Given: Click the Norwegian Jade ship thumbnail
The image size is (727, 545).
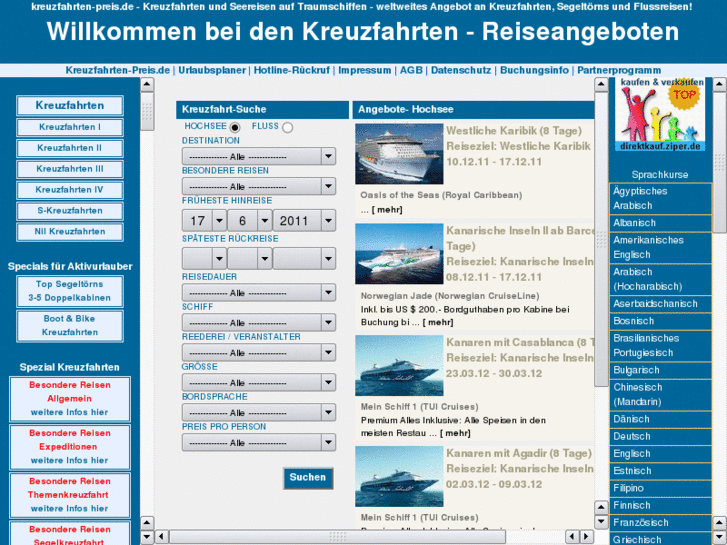Looking at the screenshot, I should tap(399, 254).
